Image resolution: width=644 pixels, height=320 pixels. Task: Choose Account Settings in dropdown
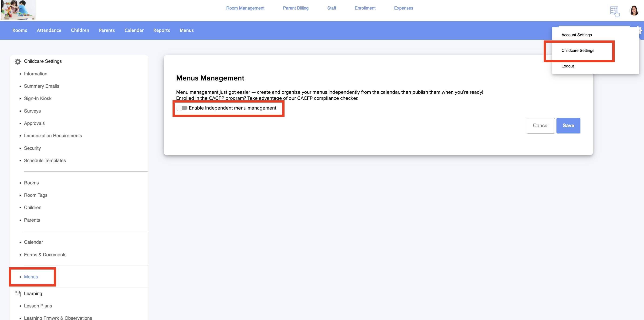[x=576, y=35]
